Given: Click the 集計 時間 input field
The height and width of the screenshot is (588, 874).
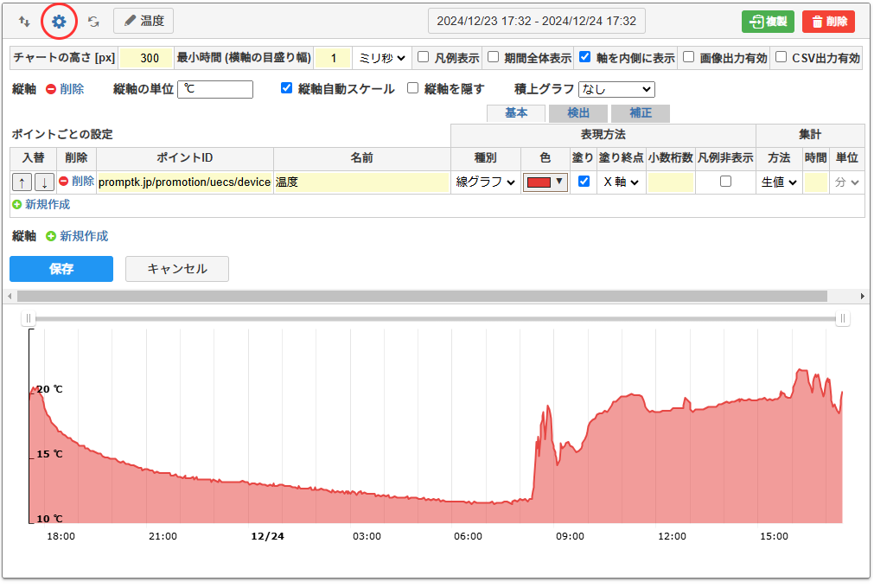Looking at the screenshot, I should pos(815,182).
